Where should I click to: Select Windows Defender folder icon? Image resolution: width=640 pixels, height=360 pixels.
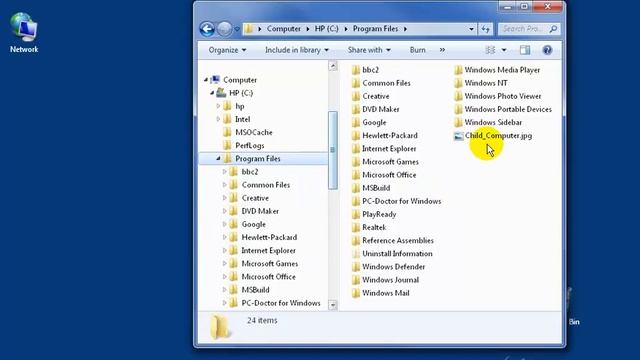click(356, 267)
